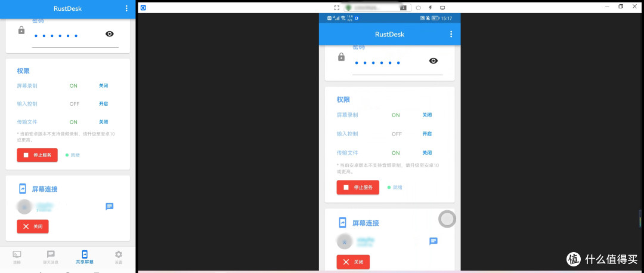Click the OFF status next to 输入控制 in the left panel
Viewport: 644px width, 273px height.
pyautogui.click(x=75, y=104)
